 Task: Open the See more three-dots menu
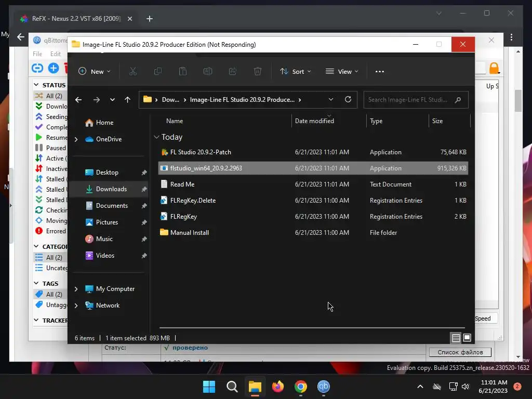point(380,71)
